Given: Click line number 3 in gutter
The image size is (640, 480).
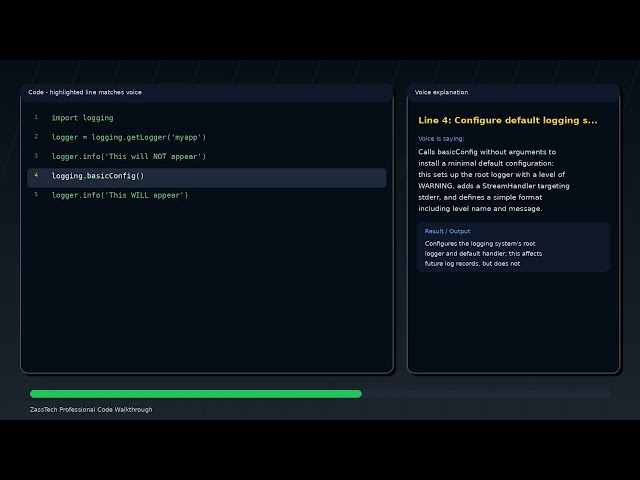Looking at the screenshot, I should (x=36, y=156).
